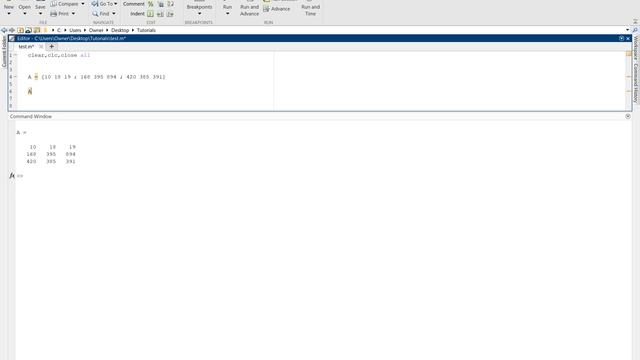The width and height of the screenshot is (640, 360).
Task: Expand the Run dropdown arrow
Action: (x=227, y=14)
